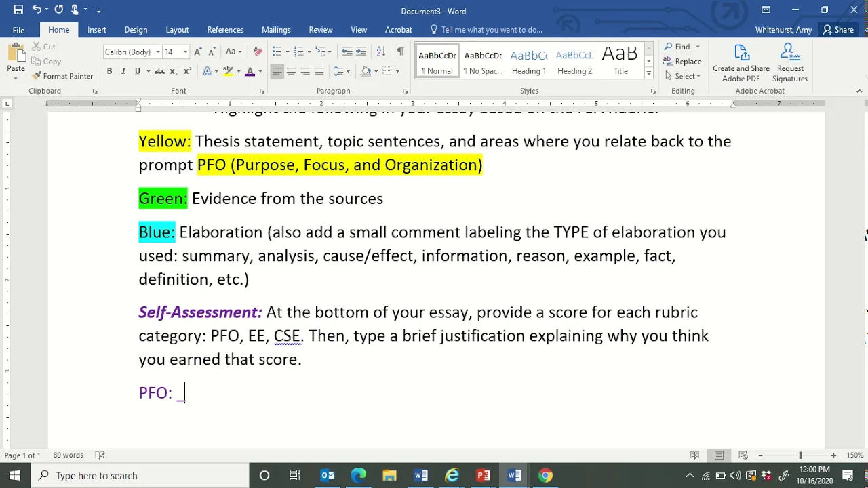Apply superscript formatting

[x=188, y=71]
